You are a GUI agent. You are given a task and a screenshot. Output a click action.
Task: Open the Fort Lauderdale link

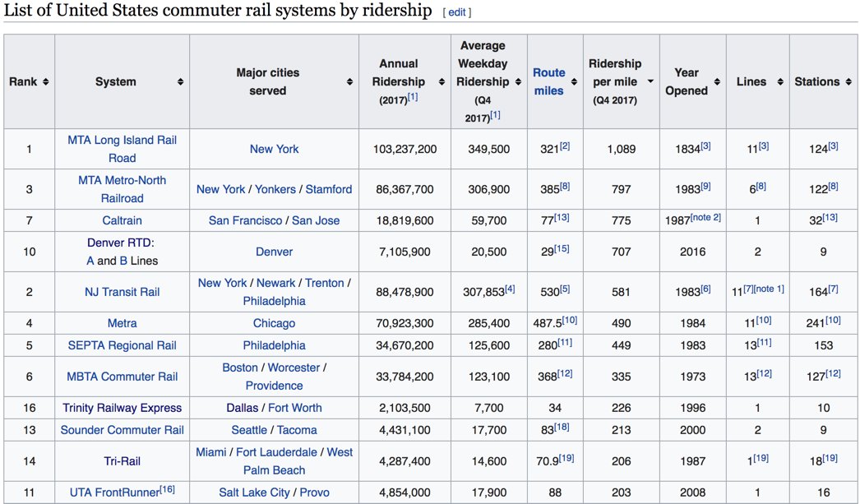[276, 452]
